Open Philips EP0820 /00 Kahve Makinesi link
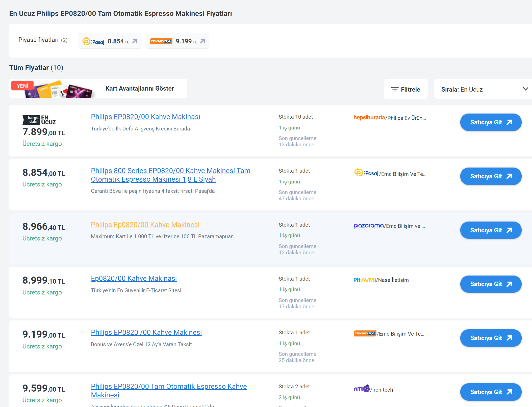The height and width of the screenshot is (407, 532). coord(146,333)
